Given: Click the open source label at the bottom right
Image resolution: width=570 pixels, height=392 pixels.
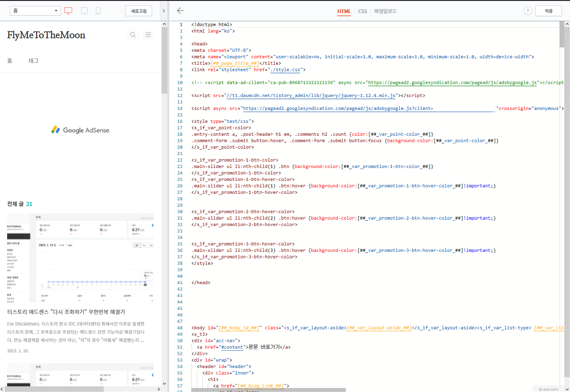Looking at the screenshot, I should coord(549,389).
